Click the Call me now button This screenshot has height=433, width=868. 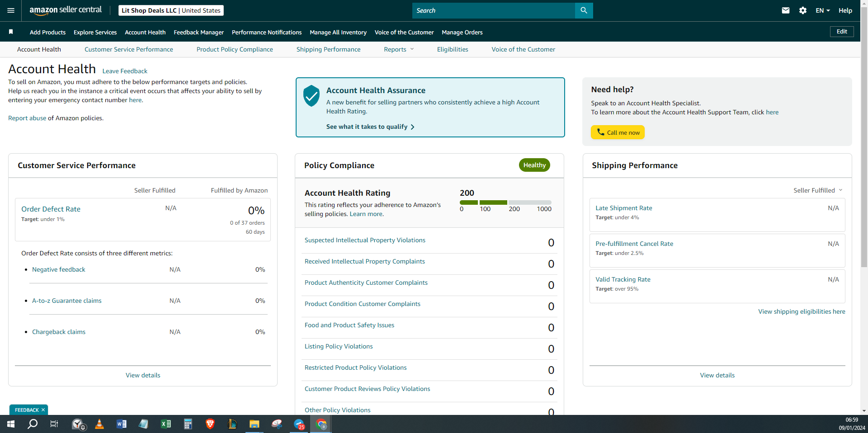pyautogui.click(x=618, y=132)
